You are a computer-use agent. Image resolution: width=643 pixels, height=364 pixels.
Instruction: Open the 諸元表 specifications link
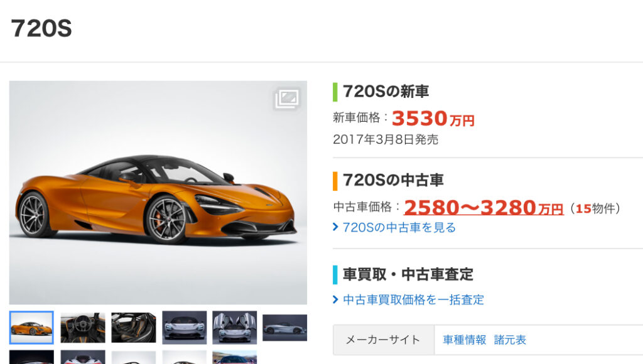(510, 340)
